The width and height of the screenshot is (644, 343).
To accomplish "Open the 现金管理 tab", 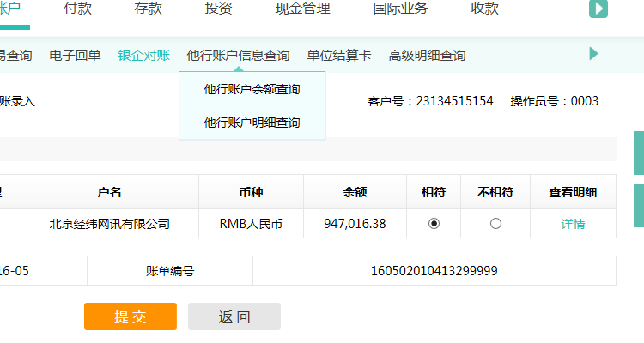I will click(x=303, y=9).
